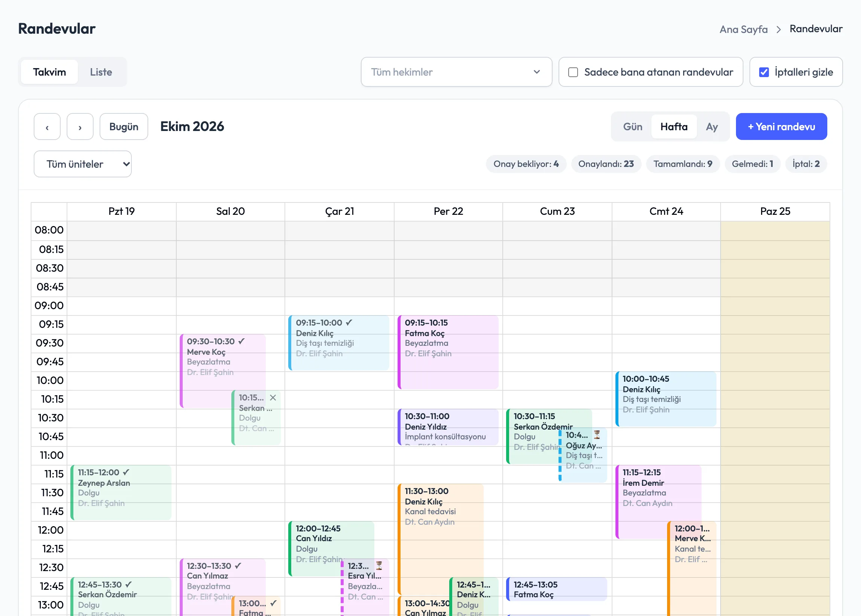Image resolution: width=861 pixels, height=616 pixels.
Task: Click checkmark on Deniz Kılıç 09:15 appointment
Action: [349, 323]
